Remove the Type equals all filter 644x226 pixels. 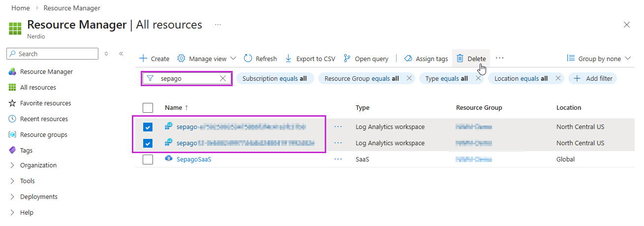[x=478, y=78]
